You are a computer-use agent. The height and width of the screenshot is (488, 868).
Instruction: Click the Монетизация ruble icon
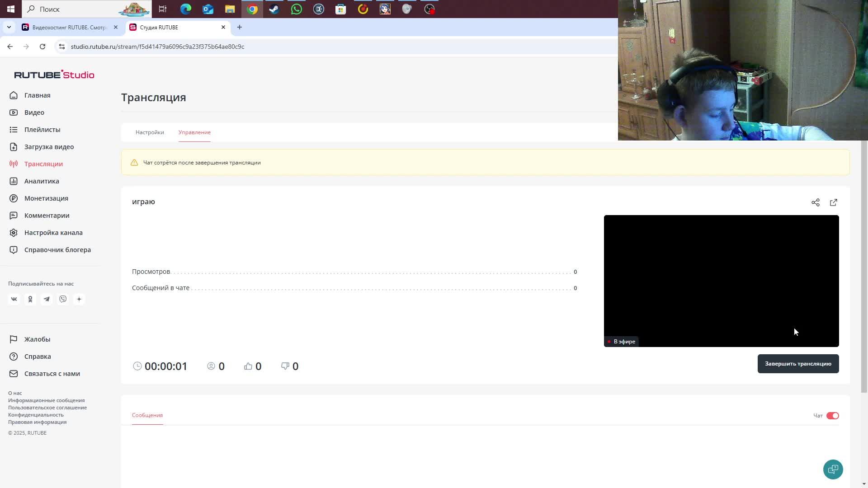[14, 198]
